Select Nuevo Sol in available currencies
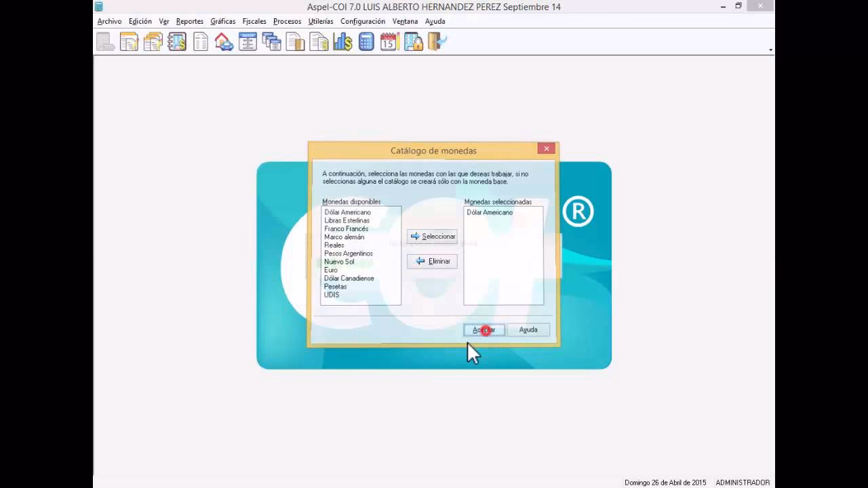This screenshot has width=868, height=488. 339,262
